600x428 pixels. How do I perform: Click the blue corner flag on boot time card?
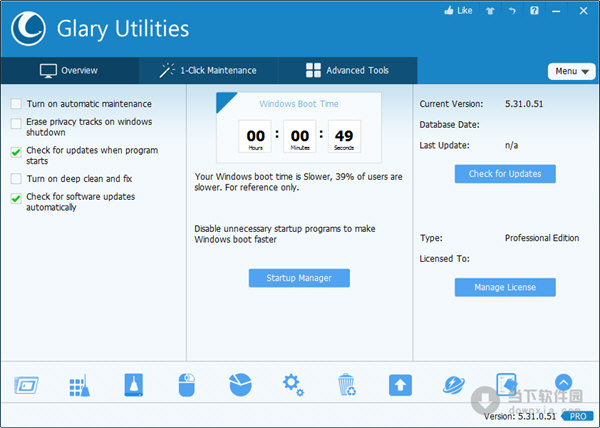(224, 100)
